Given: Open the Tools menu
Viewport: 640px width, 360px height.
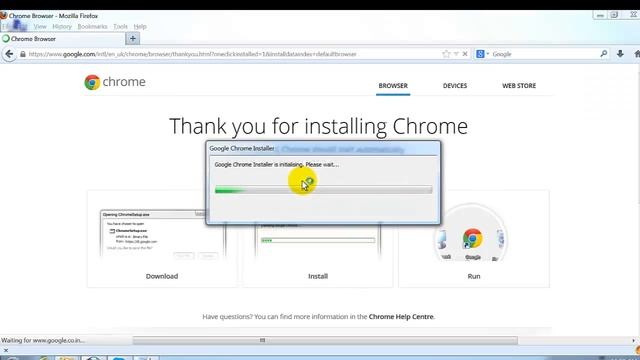Looking at the screenshot, I should tap(120, 27).
